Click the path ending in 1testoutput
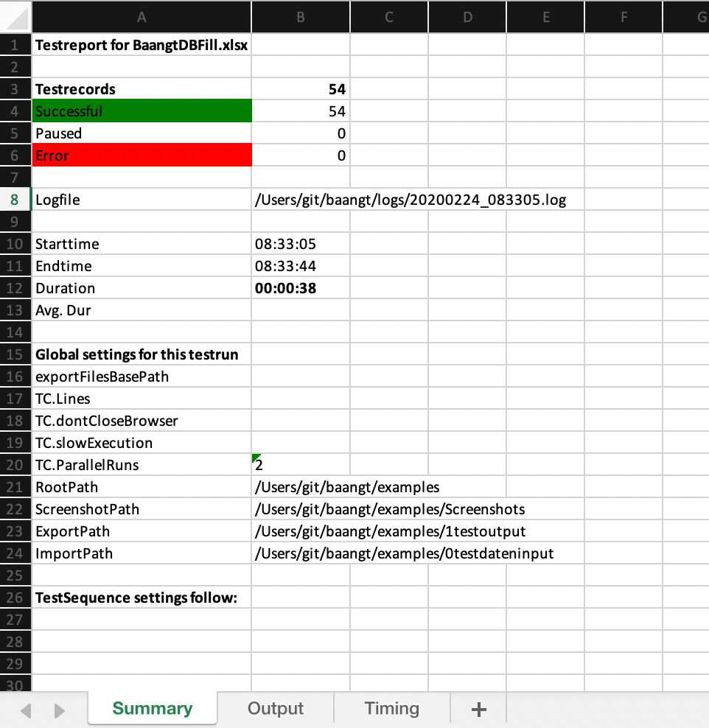The height and width of the screenshot is (728, 709). click(390, 531)
